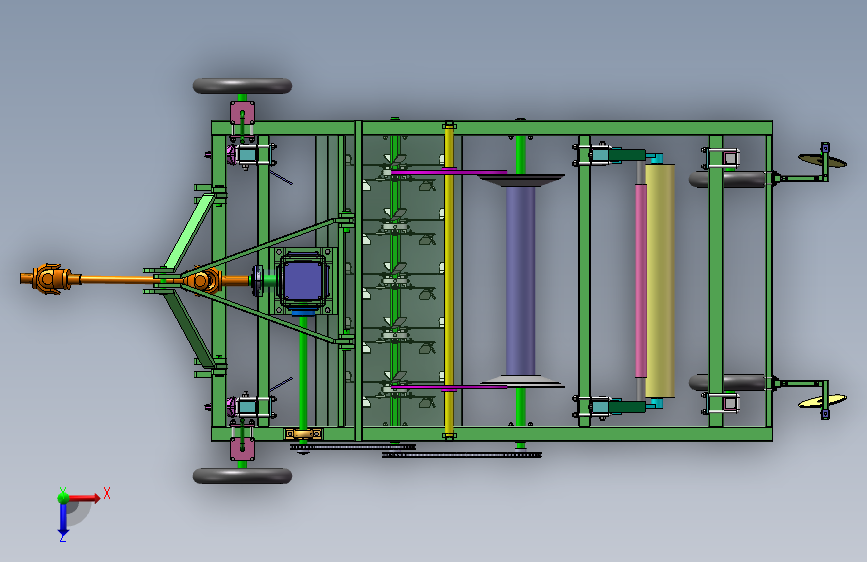
Task: Select the long chain drive below the frame
Action: coord(462,455)
